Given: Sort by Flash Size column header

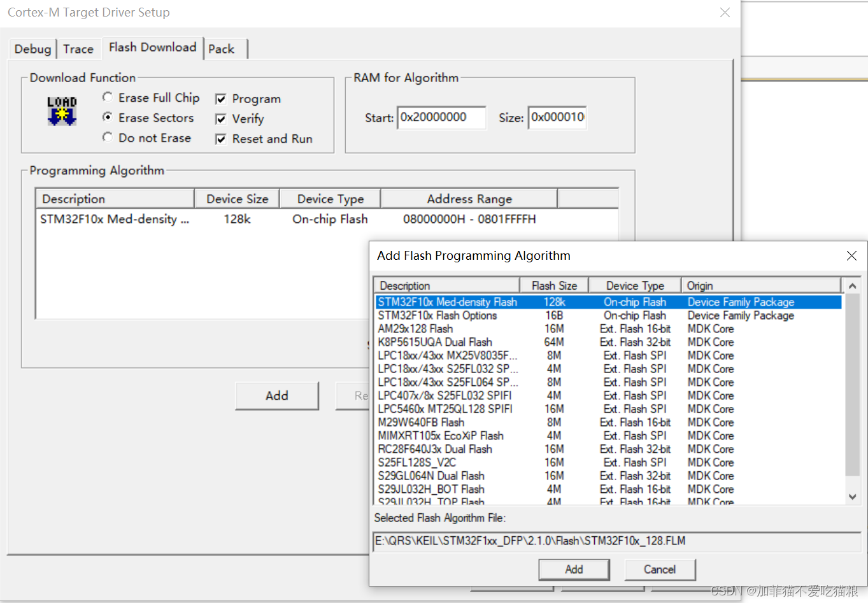Looking at the screenshot, I should 554,285.
